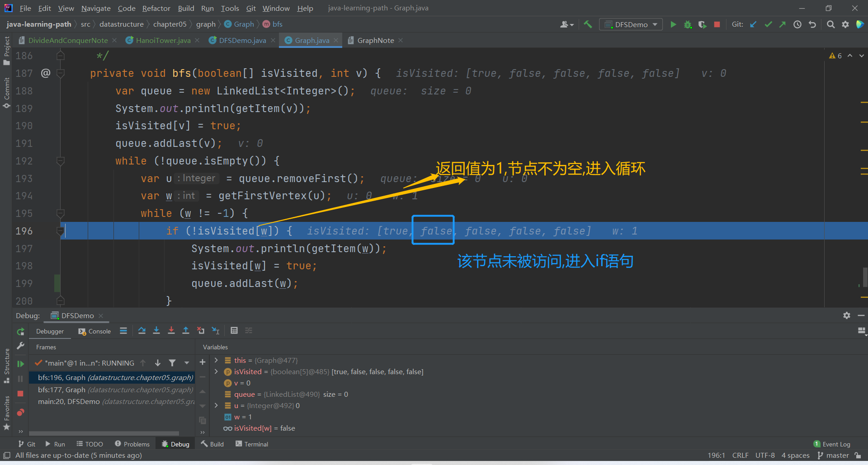Click Run to Cursor icon

pos(216,331)
